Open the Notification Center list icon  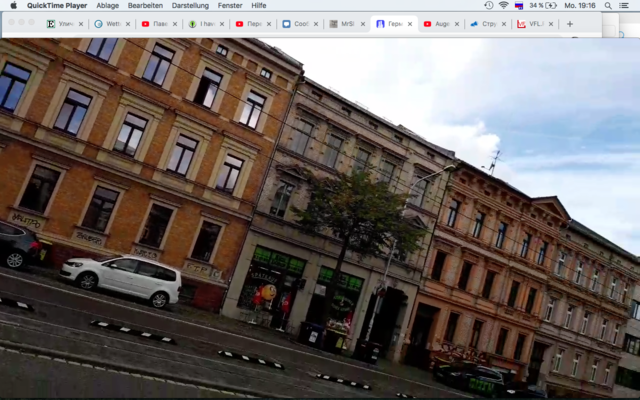point(624,5)
